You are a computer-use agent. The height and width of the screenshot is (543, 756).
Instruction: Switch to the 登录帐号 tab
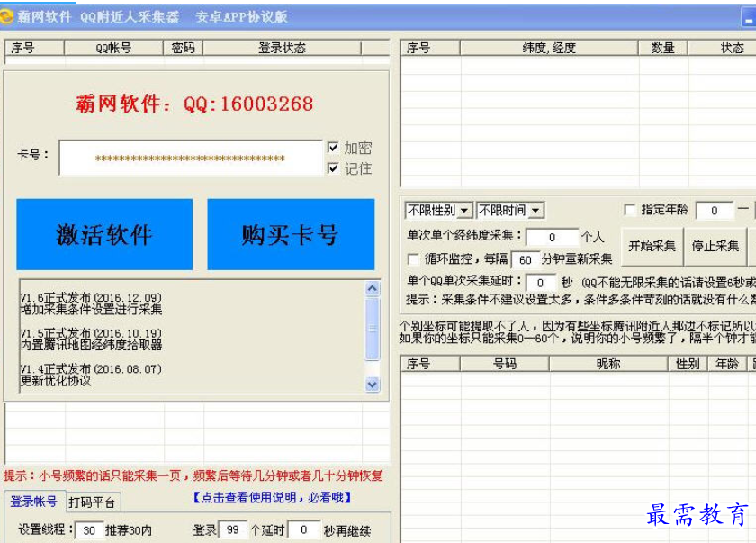click(34, 502)
